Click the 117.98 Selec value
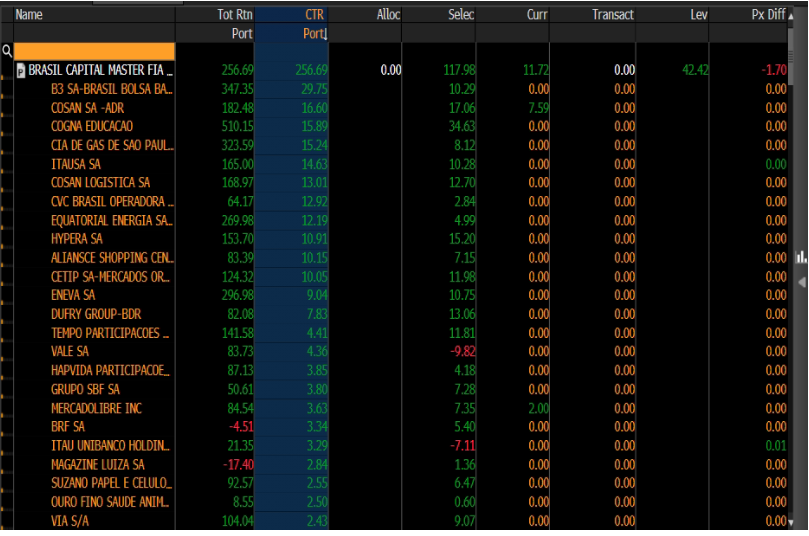Viewport: 809px width, 536px height. (459, 70)
